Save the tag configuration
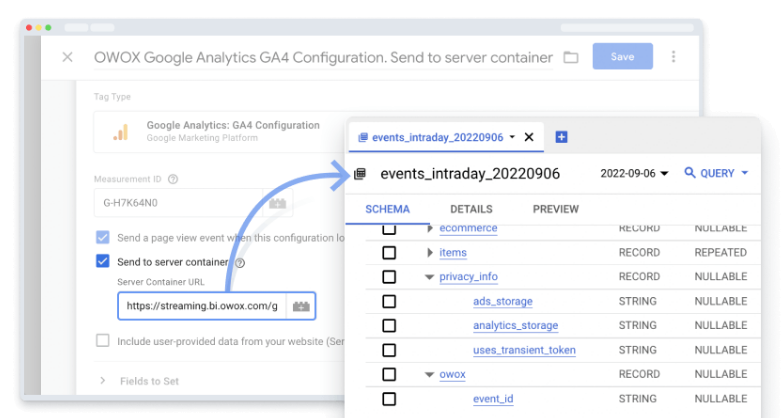Screen dimensions: 782x418 click(622, 57)
